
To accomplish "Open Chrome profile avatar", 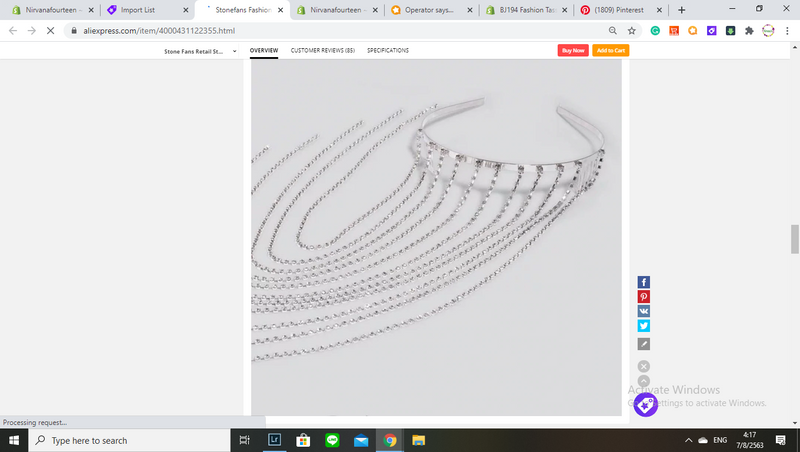I will point(768,31).
